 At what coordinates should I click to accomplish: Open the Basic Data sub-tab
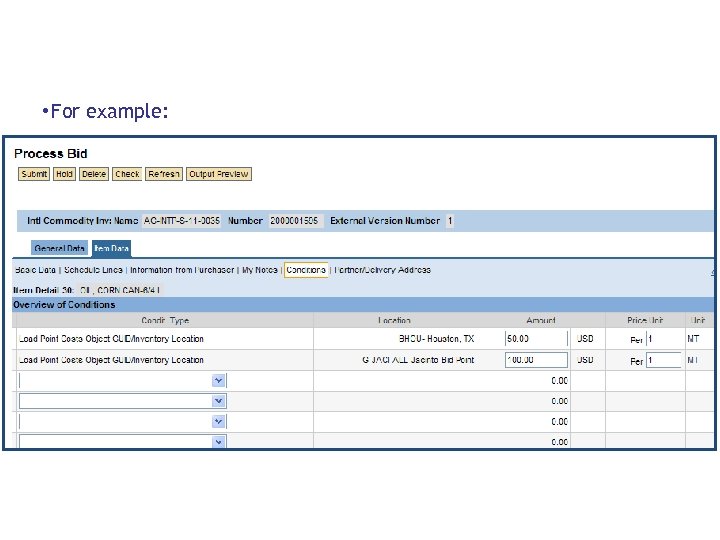(35, 270)
